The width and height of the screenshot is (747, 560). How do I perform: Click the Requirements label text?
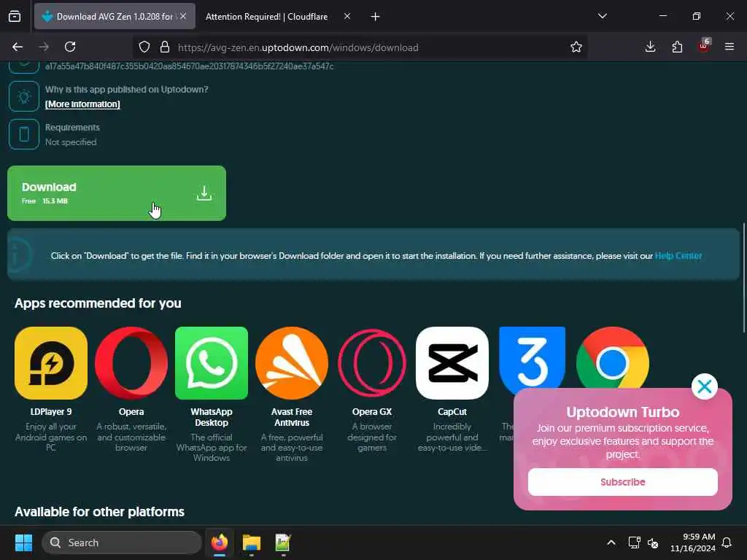[72, 127]
